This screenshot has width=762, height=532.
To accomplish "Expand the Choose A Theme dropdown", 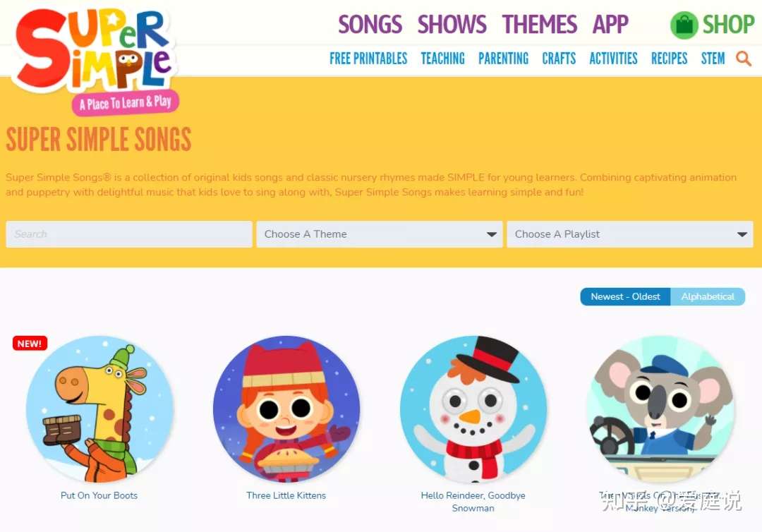I will [380, 234].
